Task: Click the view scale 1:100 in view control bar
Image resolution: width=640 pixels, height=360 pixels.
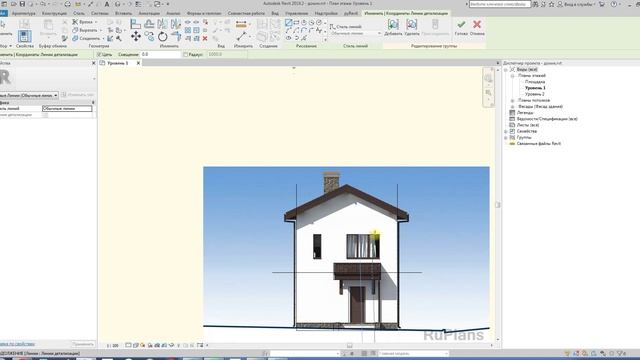Action: 113,346
